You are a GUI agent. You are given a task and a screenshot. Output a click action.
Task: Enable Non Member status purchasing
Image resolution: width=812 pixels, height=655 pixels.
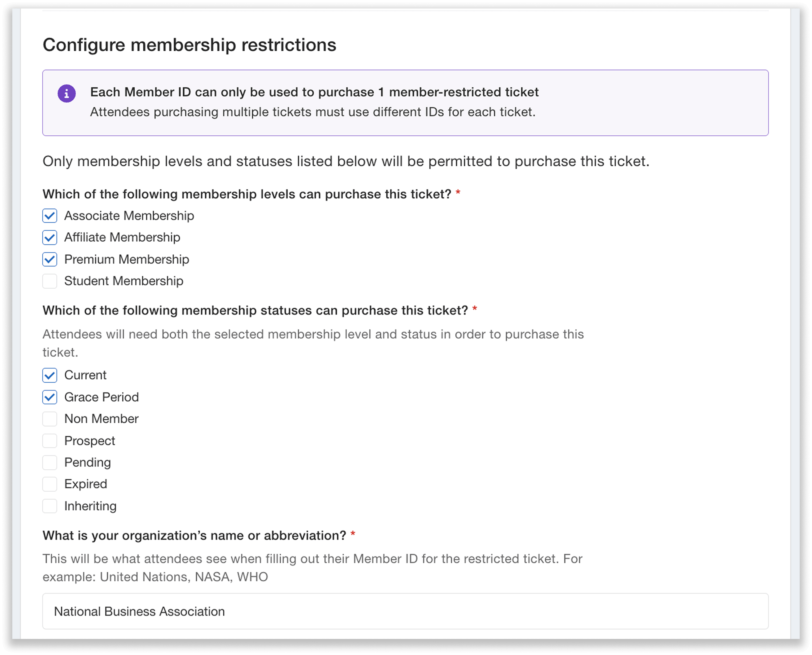click(49, 418)
